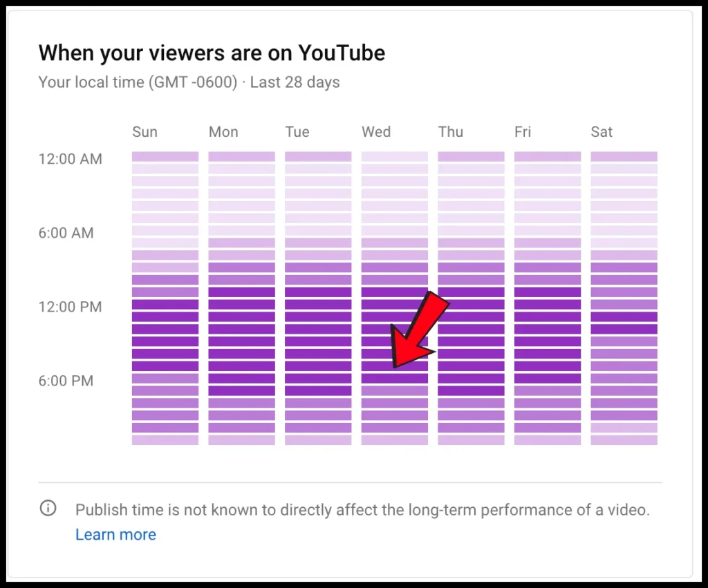The image size is (708, 588).
Task: Click the Wed column label
Action: tap(376, 132)
